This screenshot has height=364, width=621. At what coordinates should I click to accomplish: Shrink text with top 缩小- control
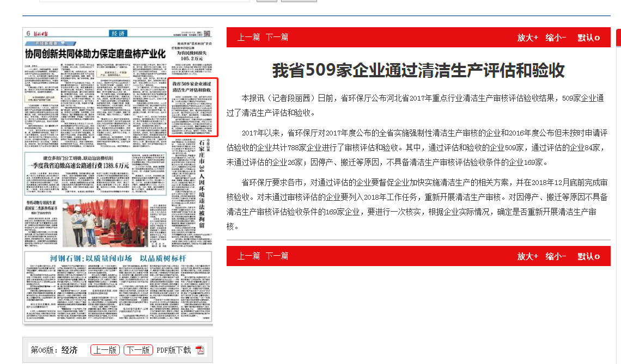point(556,38)
